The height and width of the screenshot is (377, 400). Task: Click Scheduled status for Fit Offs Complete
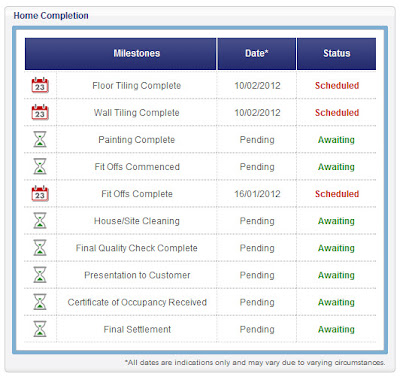tap(337, 194)
